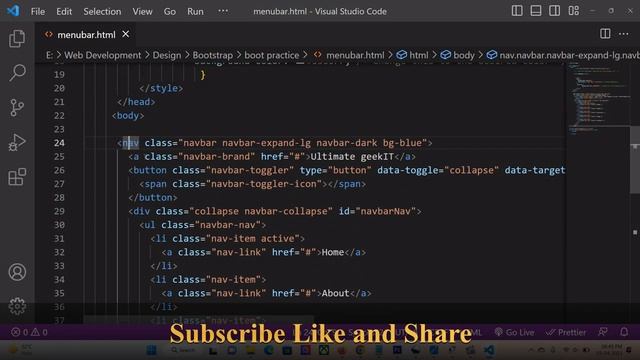640x360 pixels.
Task: Click the nav tag on line 24
Action: 131,143
